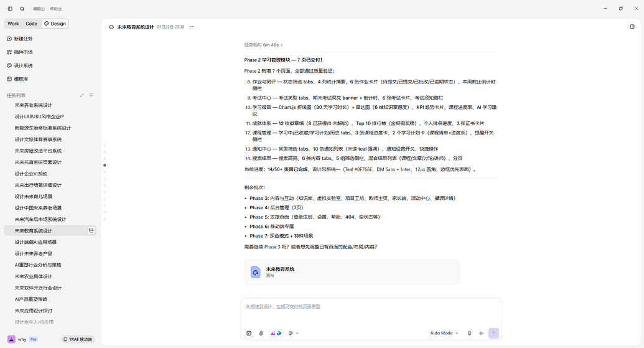
Task: Select the active task 未来教育系统设计 in sidebar
Action: pyautogui.click(x=50, y=231)
